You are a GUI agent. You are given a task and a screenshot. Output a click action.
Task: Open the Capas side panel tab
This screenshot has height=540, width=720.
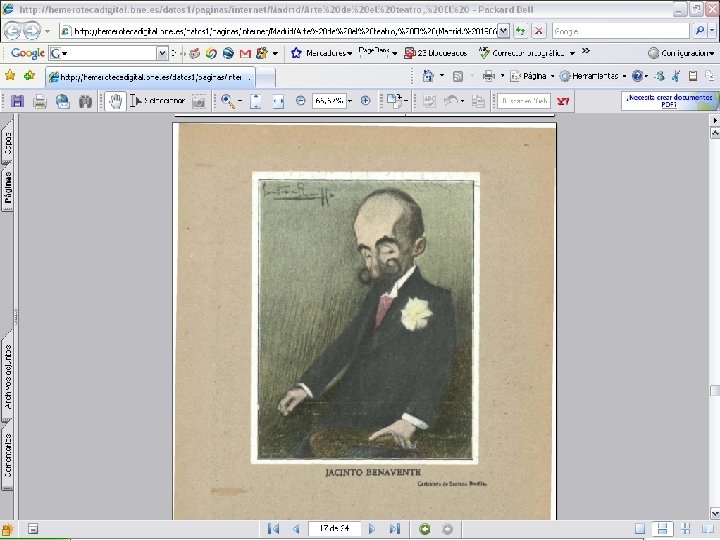click(8, 142)
